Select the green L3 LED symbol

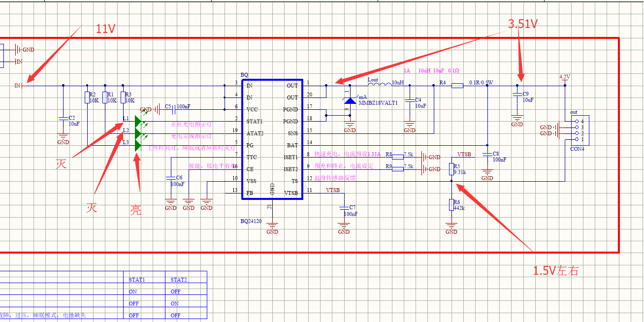[x=138, y=146]
